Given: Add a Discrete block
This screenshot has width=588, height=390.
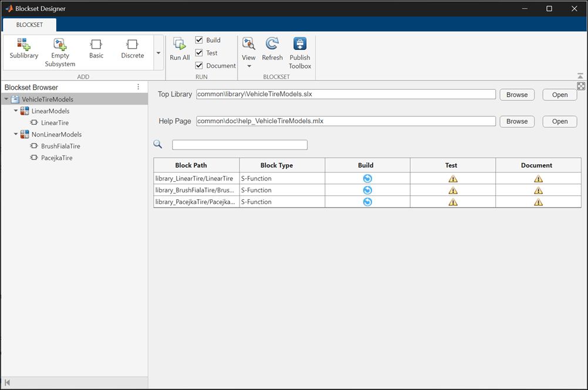Looking at the screenshot, I should (x=132, y=45).
